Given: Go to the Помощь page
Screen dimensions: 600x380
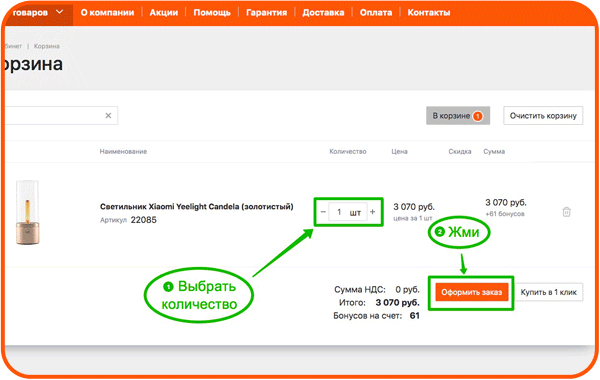Looking at the screenshot, I should pos(212,13).
